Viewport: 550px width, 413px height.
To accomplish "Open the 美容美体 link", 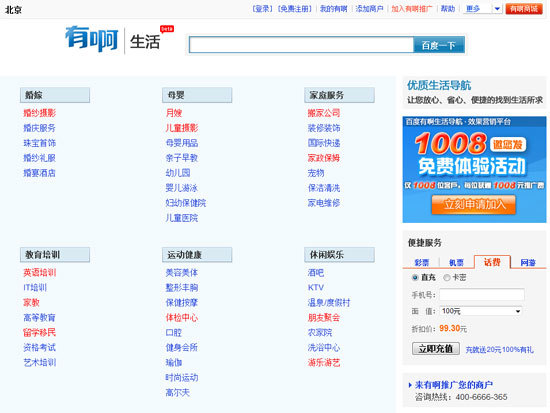I will [x=182, y=273].
